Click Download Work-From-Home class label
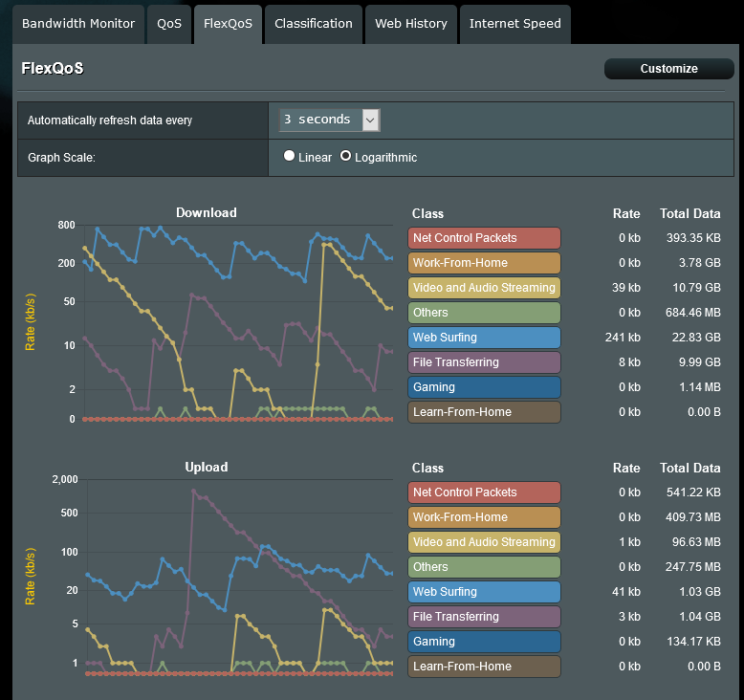Image resolution: width=744 pixels, height=700 pixels. tap(484, 263)
